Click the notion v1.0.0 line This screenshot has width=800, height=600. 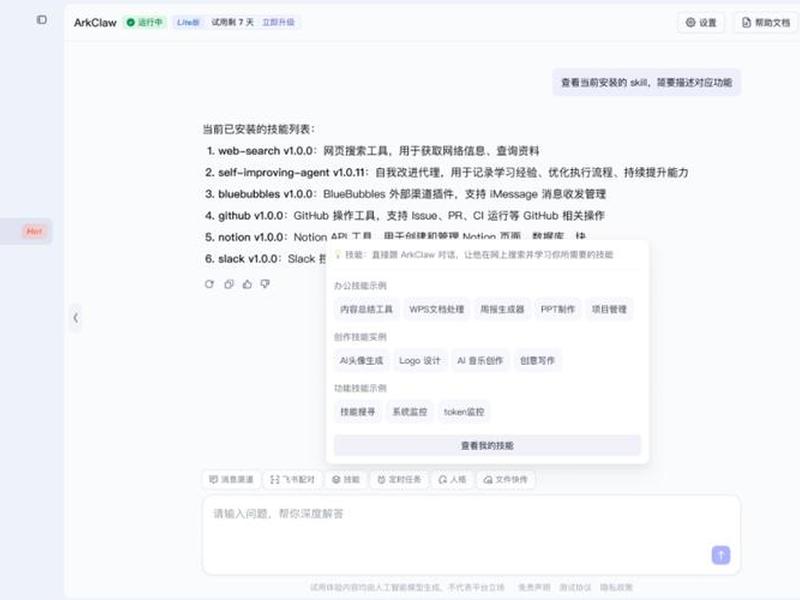(395, 237)
